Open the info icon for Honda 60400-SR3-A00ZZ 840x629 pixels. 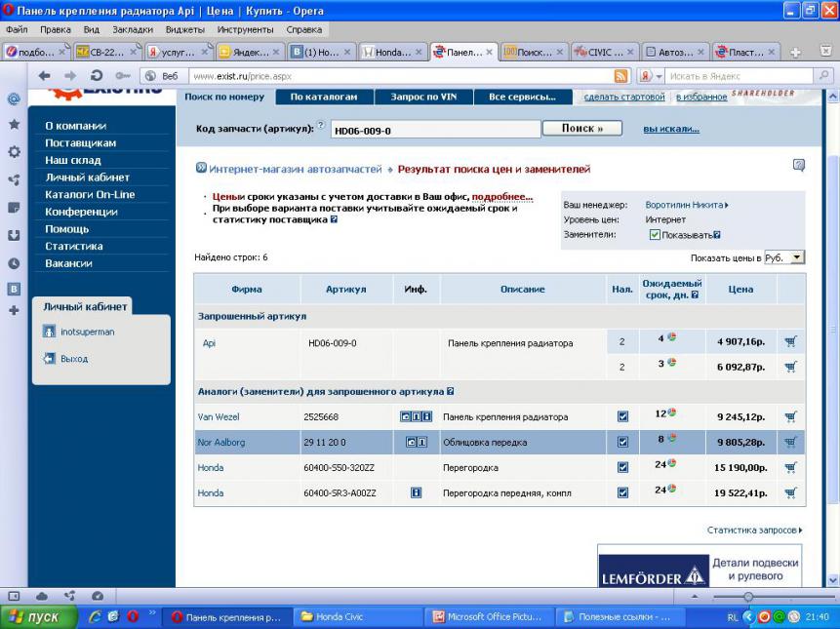click(416, 492)
